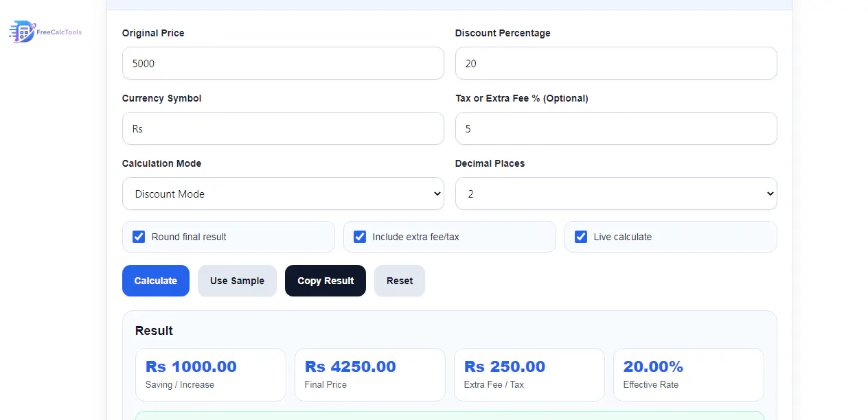This screenshot has height=420, width=868.
Task: Select the Final Price result card
Action: coord(370,375)
